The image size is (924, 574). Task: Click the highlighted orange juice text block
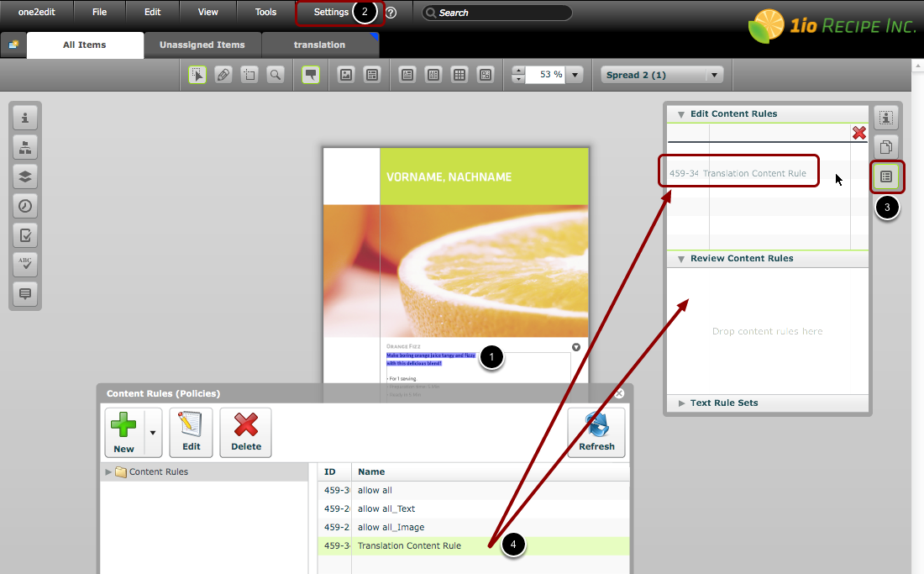(431, 360)
